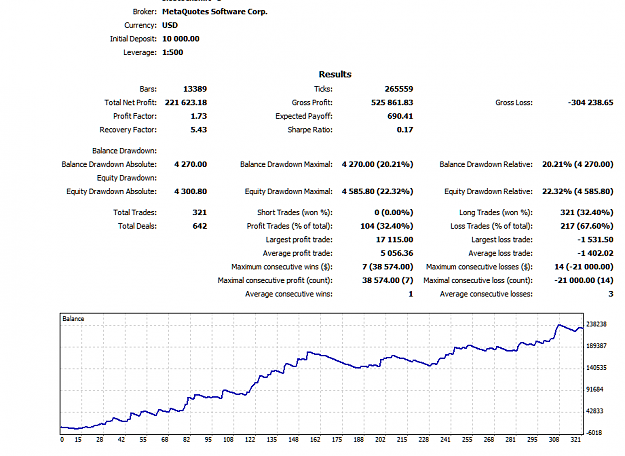Select Loss Trades value 217 (67.60%)
The width and height of the screenshot is (625, 456).
point(587,226)
